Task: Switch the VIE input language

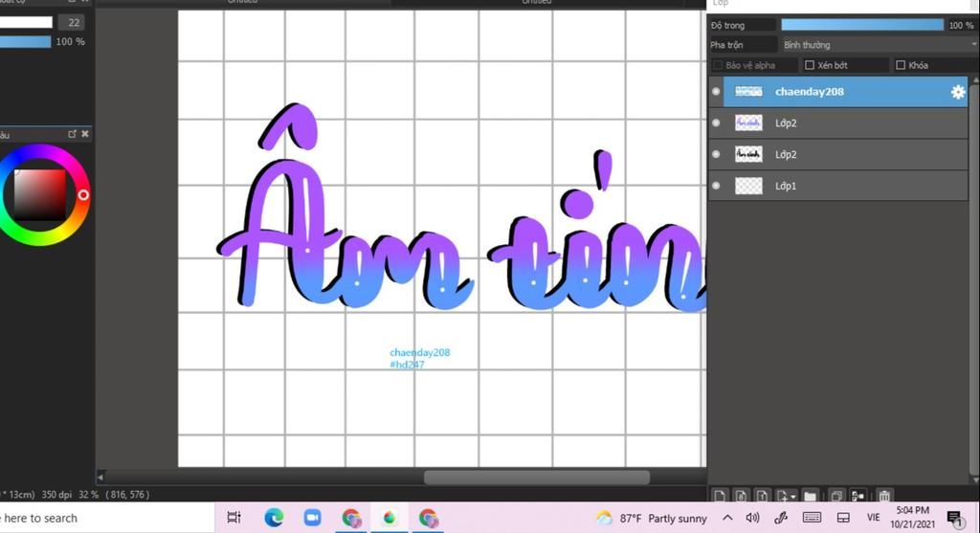Action: [873, 518]
